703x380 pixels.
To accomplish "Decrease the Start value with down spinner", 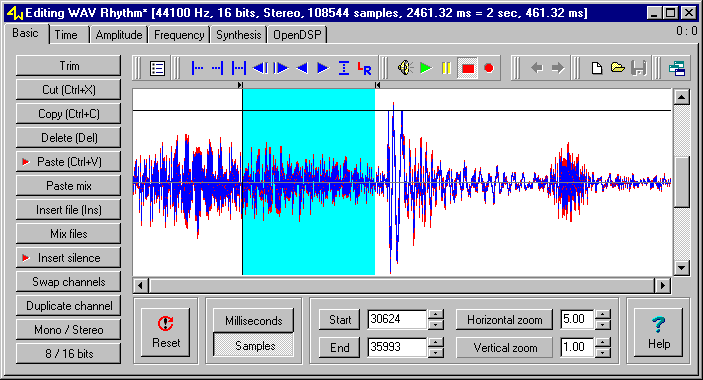I will [x=436, y=325].
